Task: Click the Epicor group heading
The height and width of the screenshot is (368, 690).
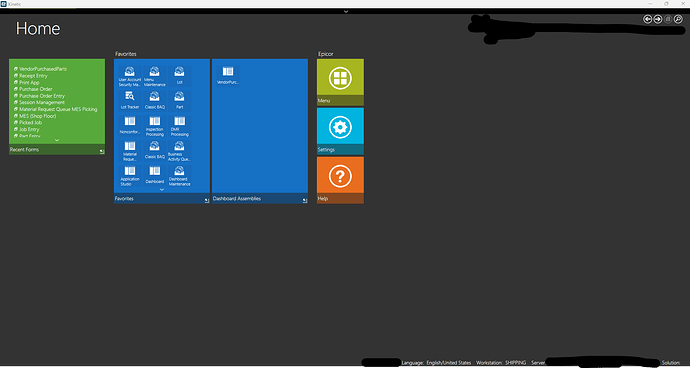Action: pos(326,54)
